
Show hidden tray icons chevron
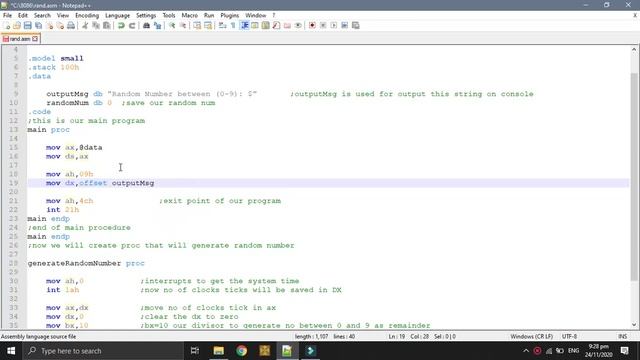[526, 351]
